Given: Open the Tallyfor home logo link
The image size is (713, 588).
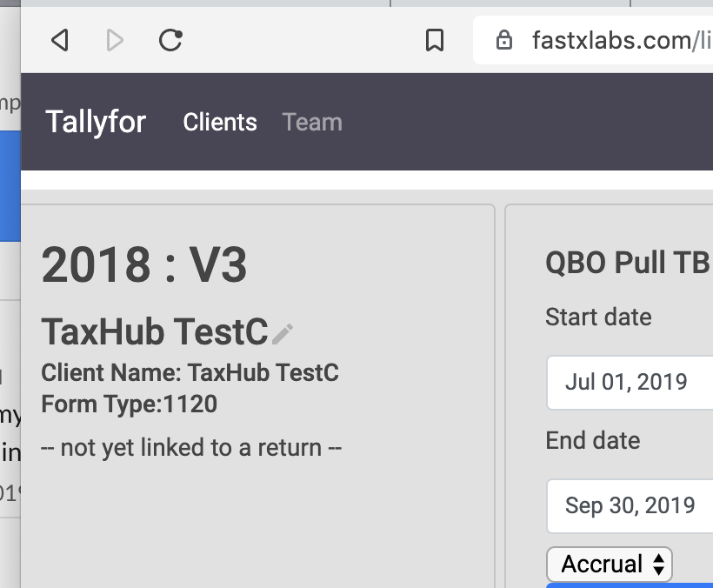Looking at the screenshot, I should point(96,122).
